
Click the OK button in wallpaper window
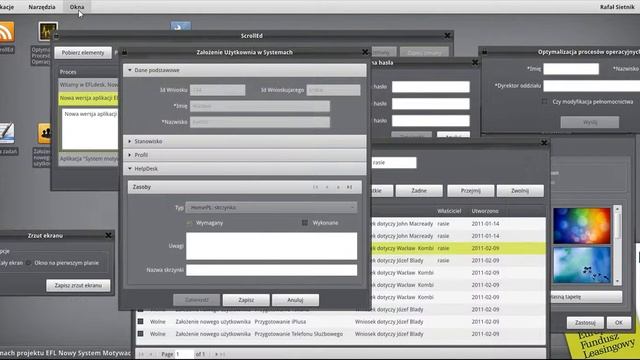[619, 322]
